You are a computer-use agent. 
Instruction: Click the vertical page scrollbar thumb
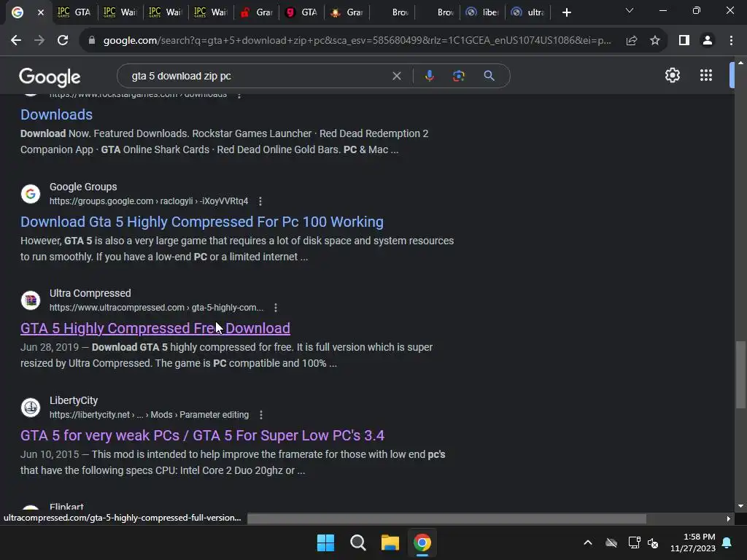point(740,375)
